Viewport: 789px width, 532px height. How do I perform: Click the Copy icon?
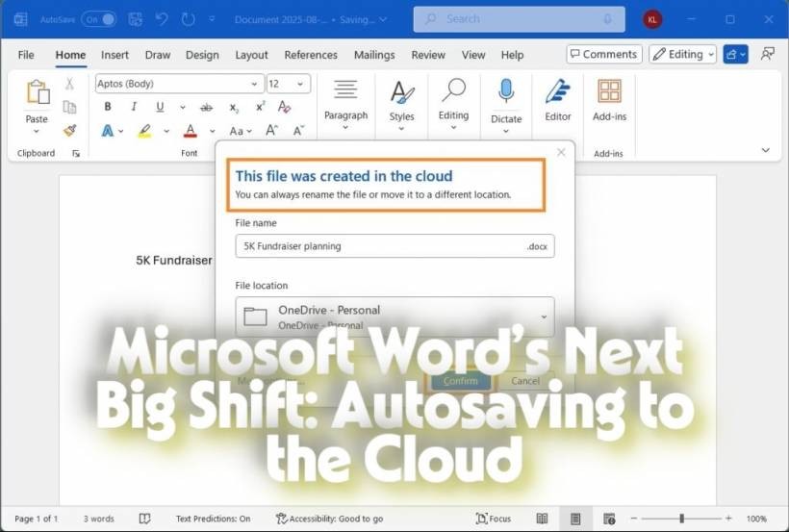[x=69, y=107]
